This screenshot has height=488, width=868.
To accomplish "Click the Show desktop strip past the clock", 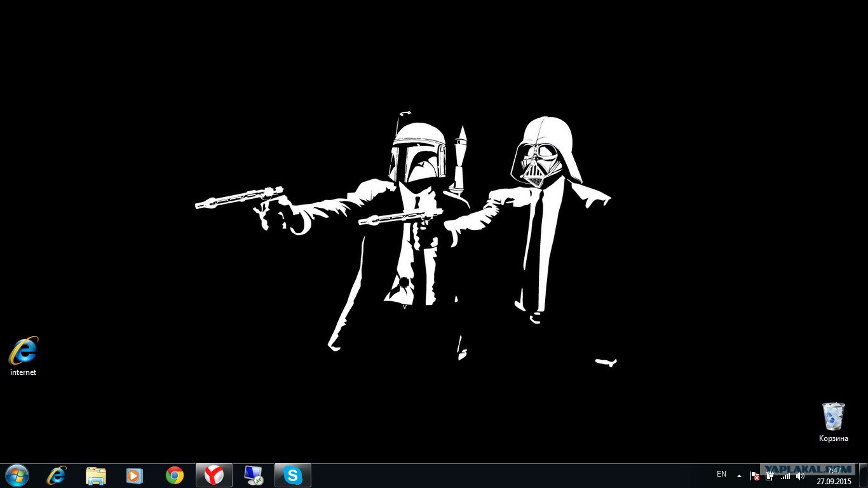I will [863, 475].
